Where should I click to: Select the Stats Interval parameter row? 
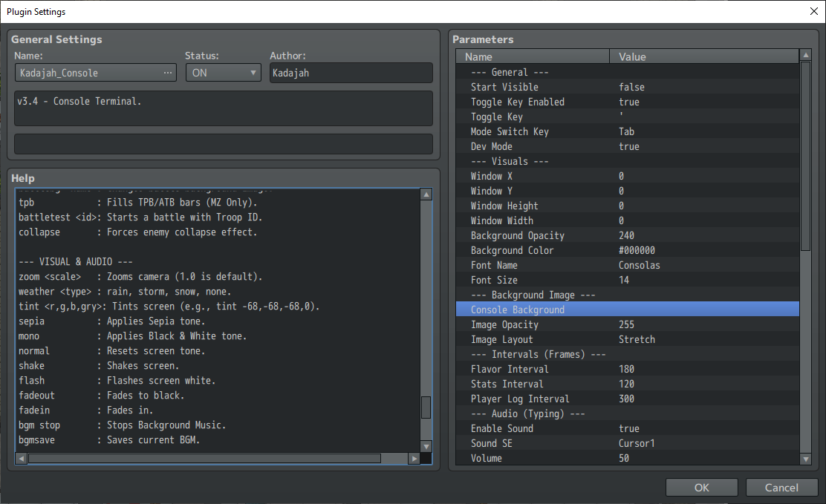click(628, 384)
